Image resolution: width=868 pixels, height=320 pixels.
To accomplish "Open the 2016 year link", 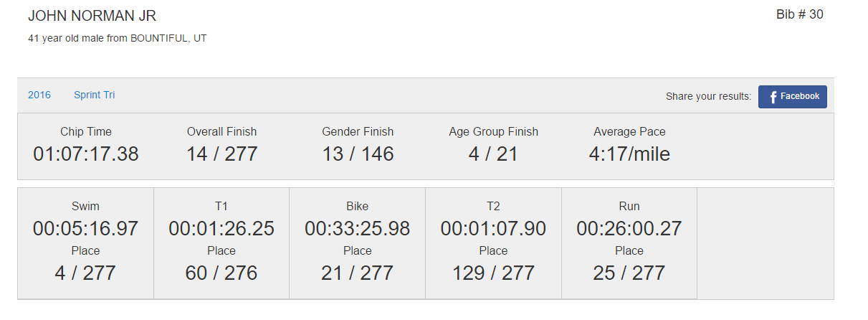I will click(39, 95).
